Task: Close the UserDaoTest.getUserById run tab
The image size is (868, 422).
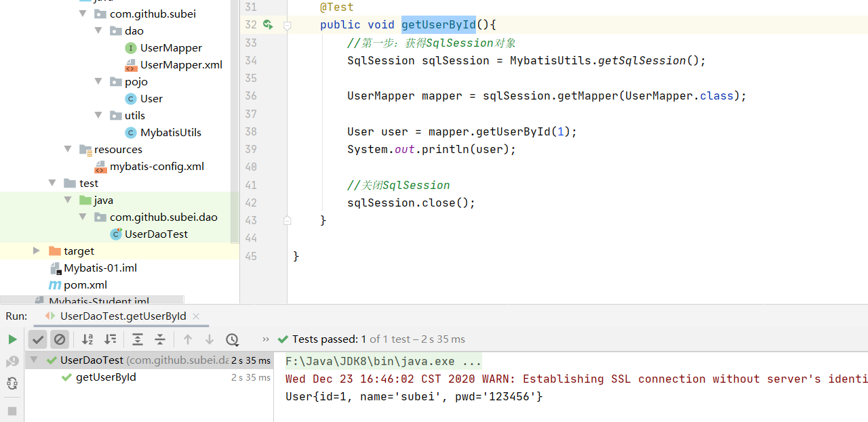Action: [196, 316]
